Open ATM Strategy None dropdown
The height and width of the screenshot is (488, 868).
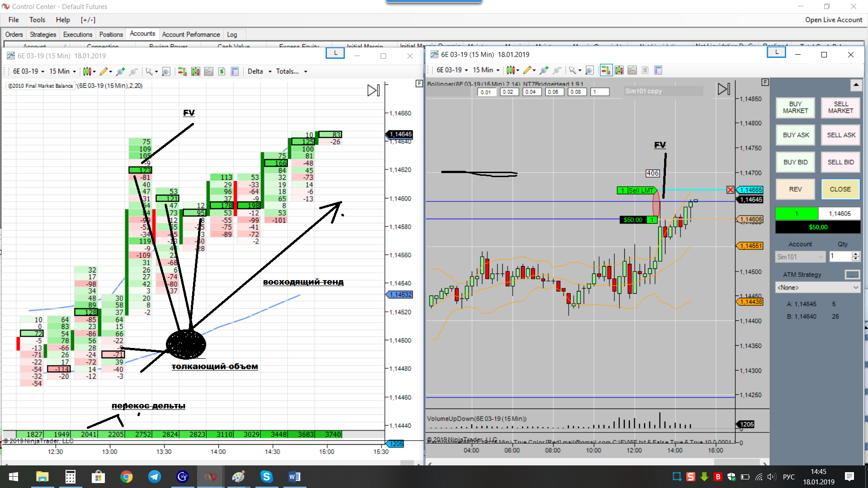click(817, 287)
